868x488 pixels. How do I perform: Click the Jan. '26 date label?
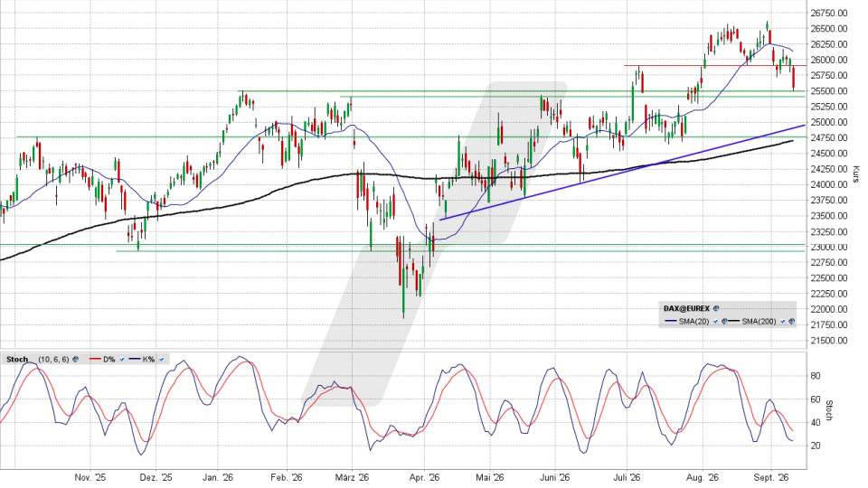(x=218, y=477)
